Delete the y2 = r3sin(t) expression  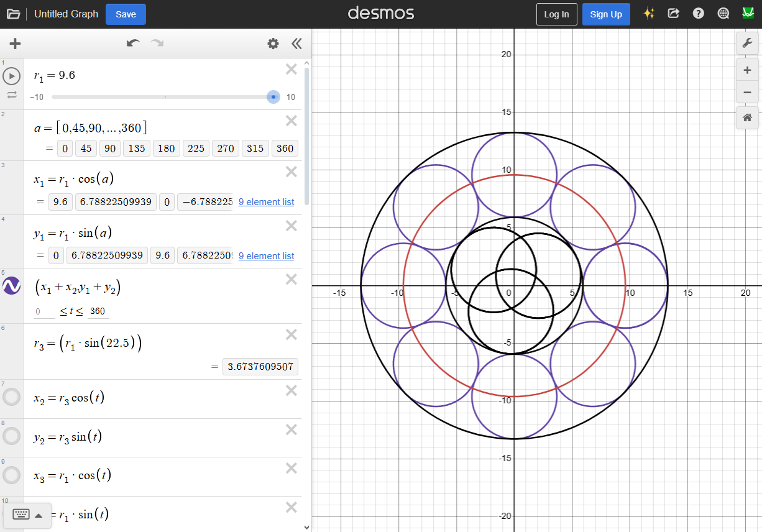coord(291,429)
